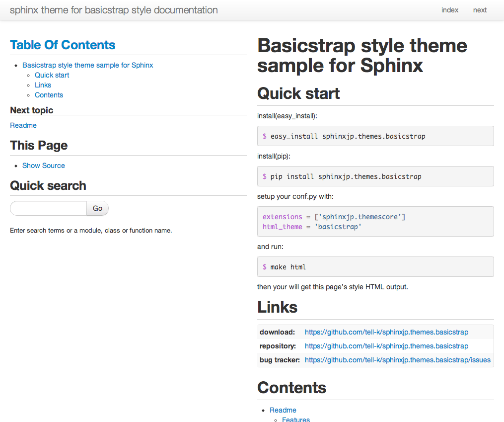This screenshot has height=422, width=504.
Task: Select Readme in the Contents list
Action: coord(283,410)
